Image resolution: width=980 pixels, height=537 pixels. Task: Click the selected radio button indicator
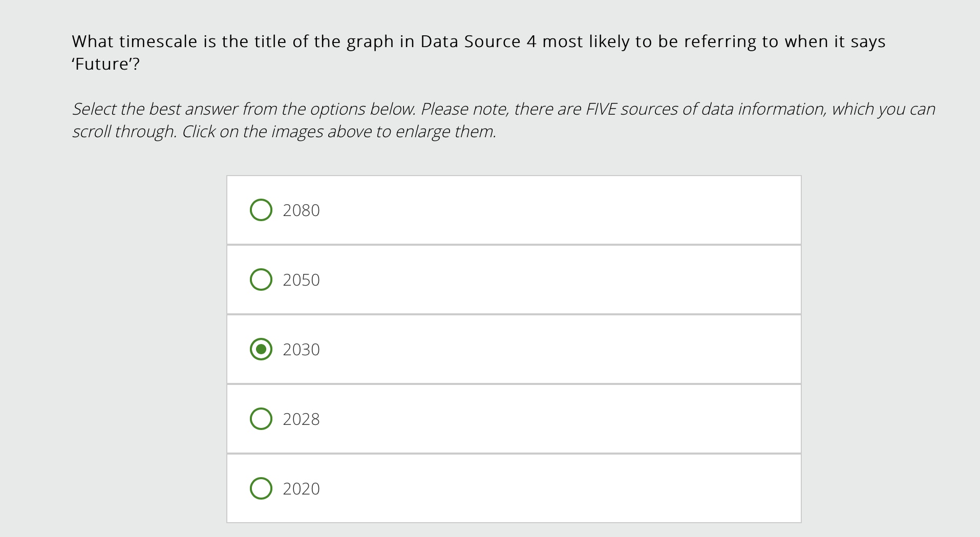coord(261,349)
